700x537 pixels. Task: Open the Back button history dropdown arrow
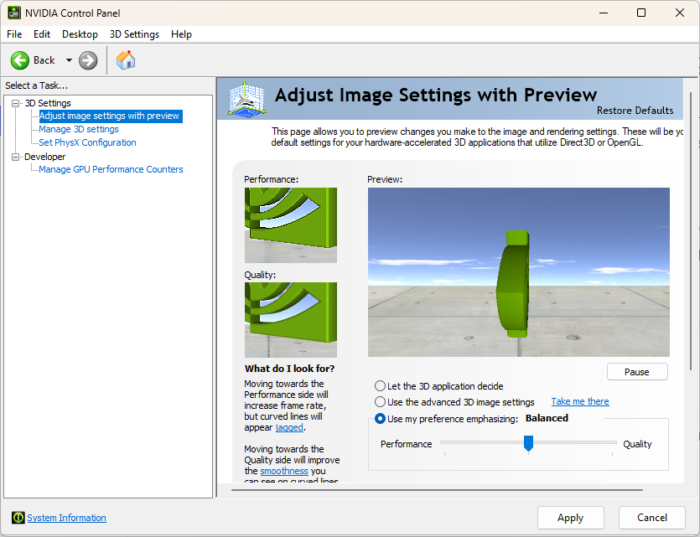click(x=69, y=60)
